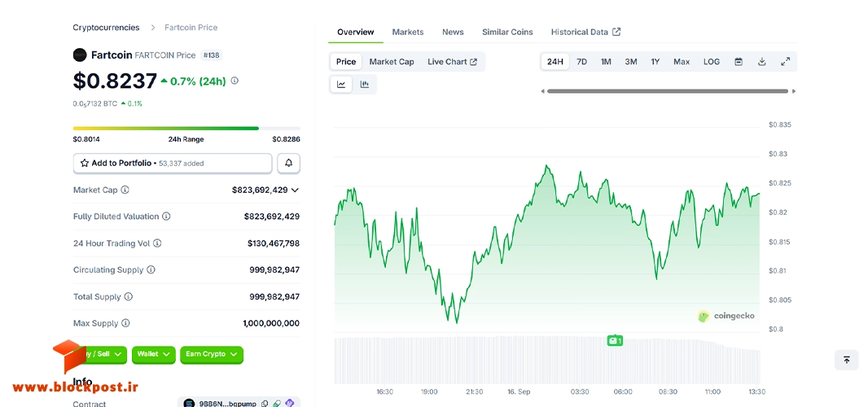Image resolution: width=868 pixels, height=407 pixels.
Task: Click the Total Supply info icon
Action: (x=129, y=297)
